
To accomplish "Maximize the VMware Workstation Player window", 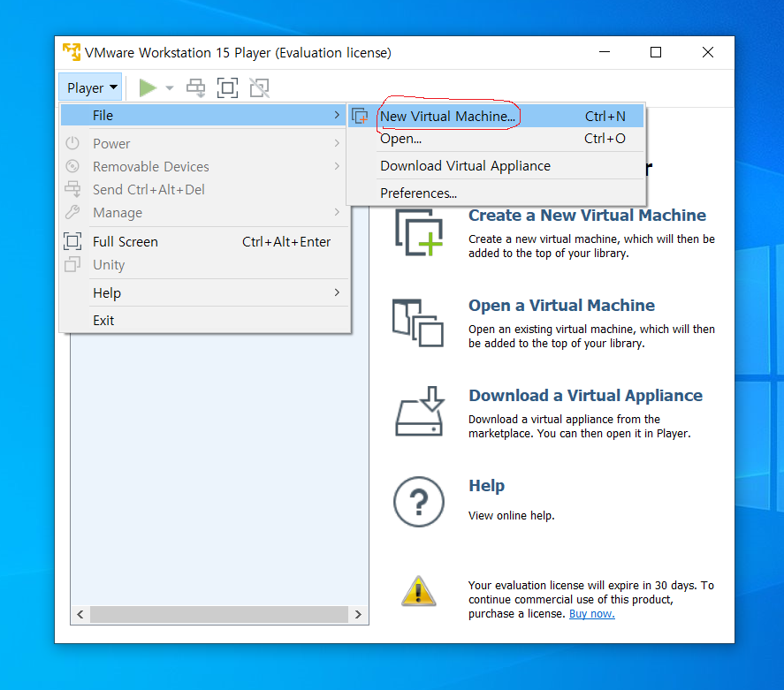I will (656, 52).
